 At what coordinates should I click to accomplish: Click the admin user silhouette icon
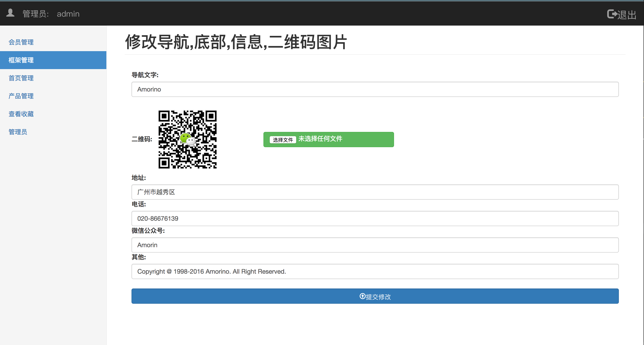coord(10,13)
